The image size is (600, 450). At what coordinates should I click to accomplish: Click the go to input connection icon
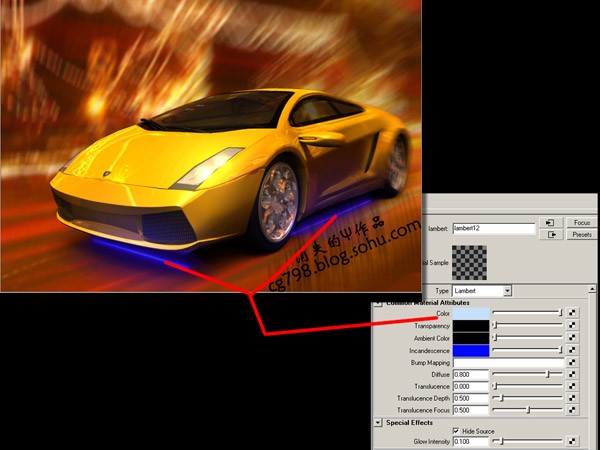(552, 222)
